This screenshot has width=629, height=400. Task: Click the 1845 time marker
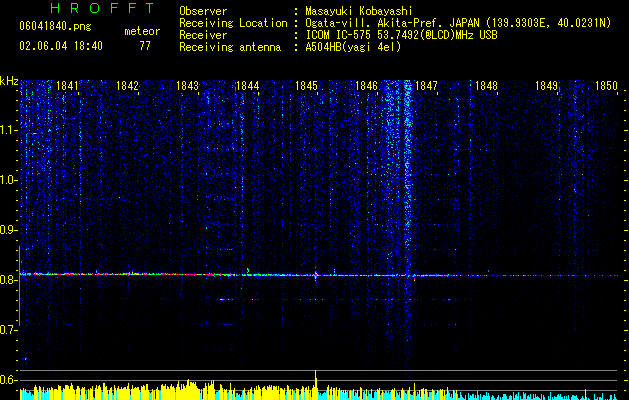306,86
